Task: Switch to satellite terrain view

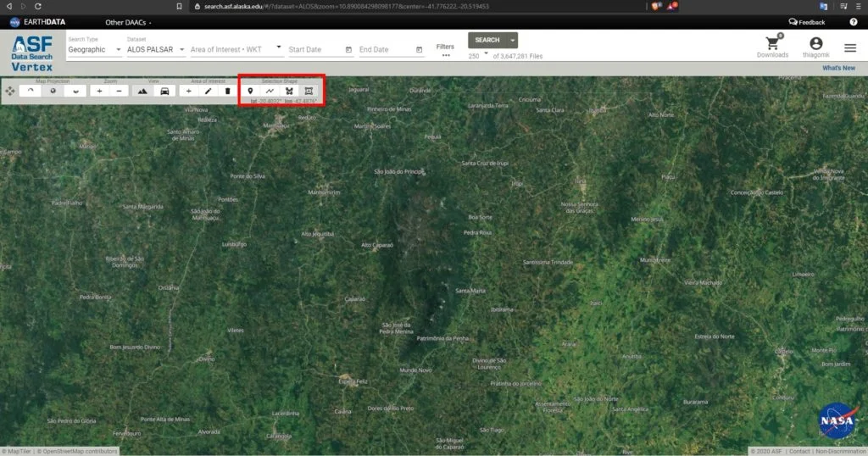Action: 142,91
